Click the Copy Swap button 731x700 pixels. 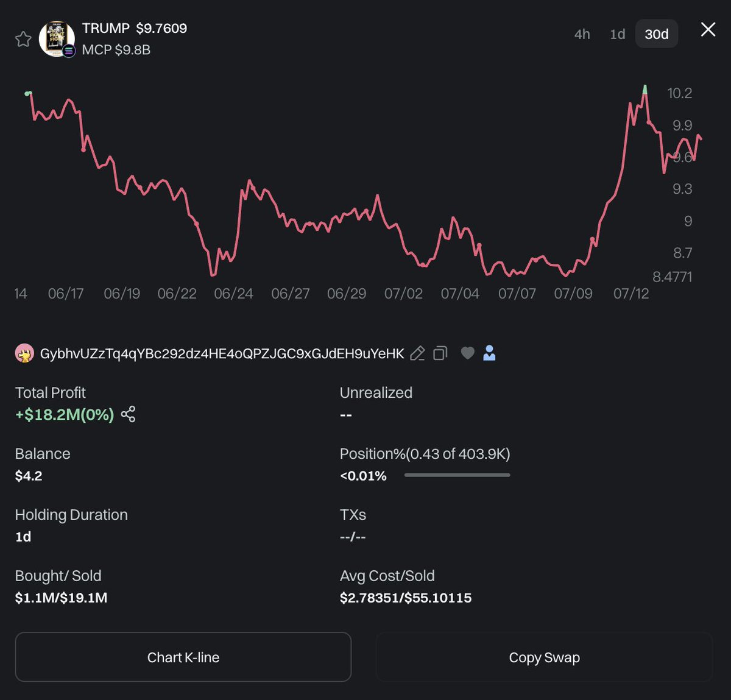pos(544,657)
